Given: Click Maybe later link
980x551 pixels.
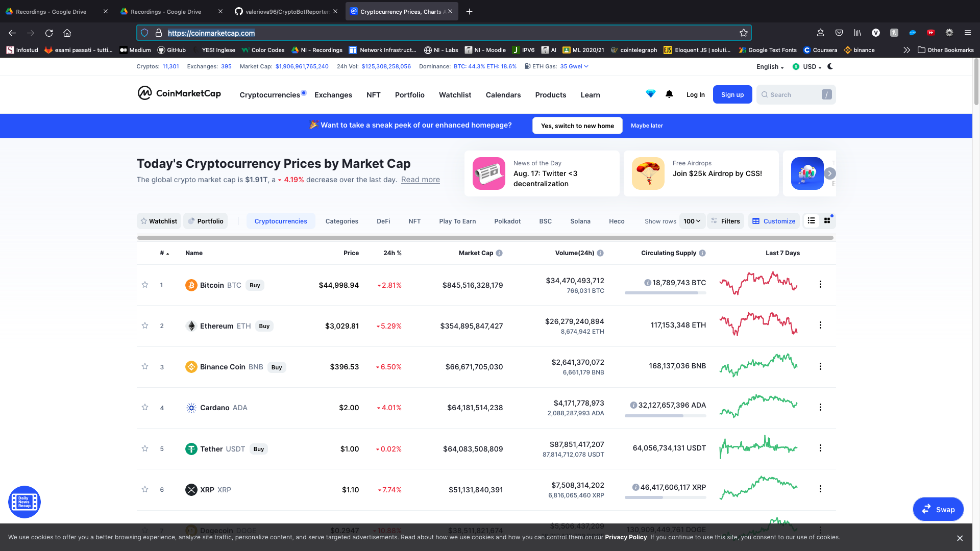Looking at the screenshot, I should [x=647, y=126].
